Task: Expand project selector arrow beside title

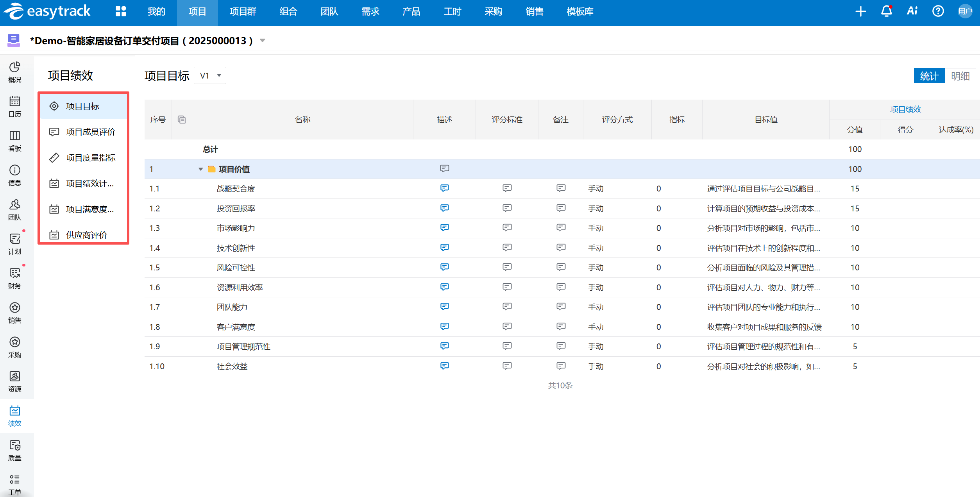Action: [x=263, y=41]
